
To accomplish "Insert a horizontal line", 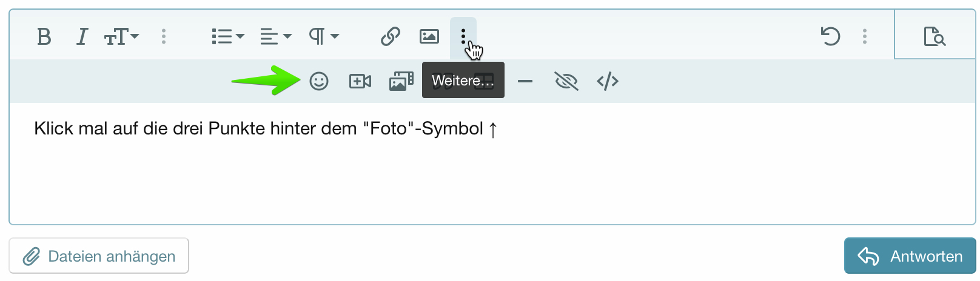I will [525, 81].
